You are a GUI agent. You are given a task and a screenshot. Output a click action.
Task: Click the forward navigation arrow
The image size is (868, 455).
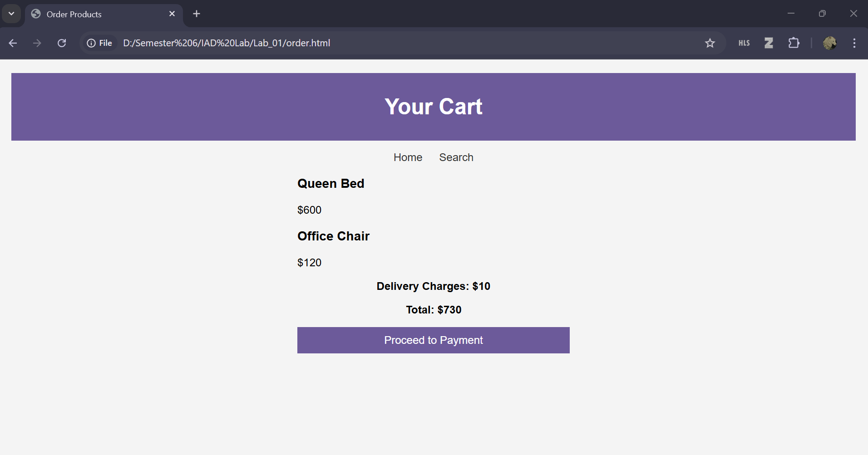pos(37,43)
